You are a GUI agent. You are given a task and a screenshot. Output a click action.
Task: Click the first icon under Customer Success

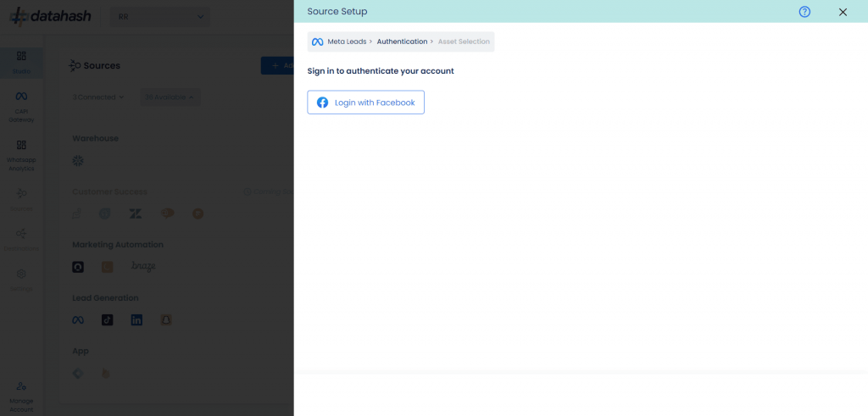tap(77, 214)
